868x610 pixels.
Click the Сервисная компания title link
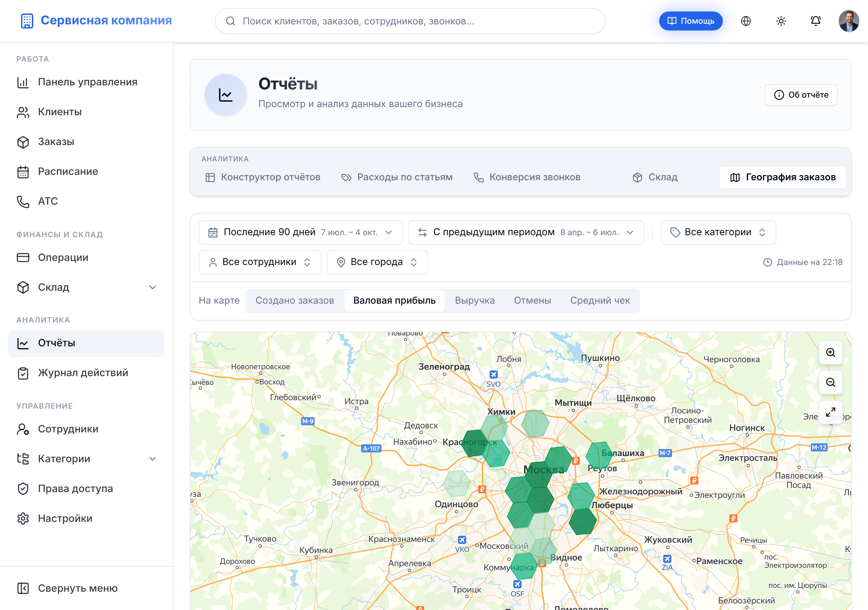[106, 20]
